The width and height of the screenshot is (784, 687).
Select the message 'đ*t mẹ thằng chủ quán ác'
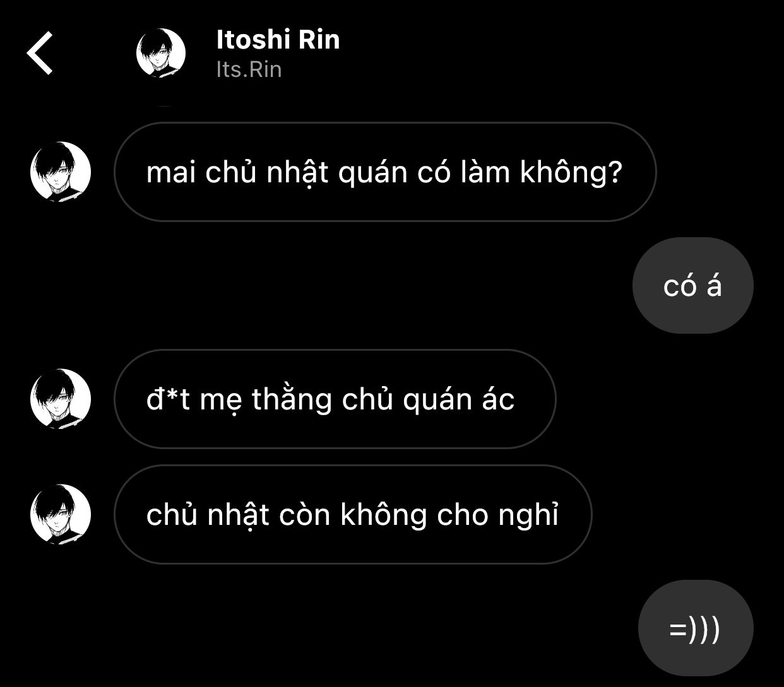click(335, 399)
